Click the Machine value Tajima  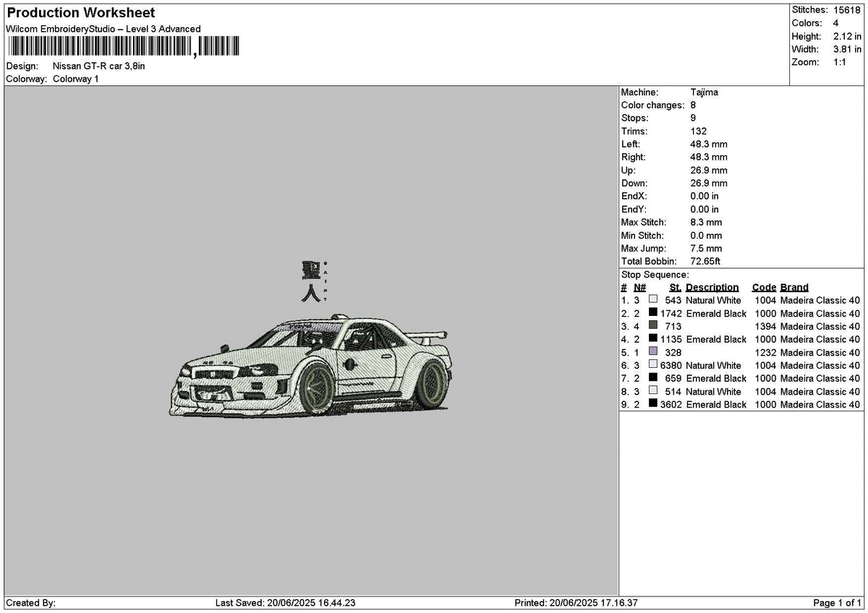click(x=704, y=93)
